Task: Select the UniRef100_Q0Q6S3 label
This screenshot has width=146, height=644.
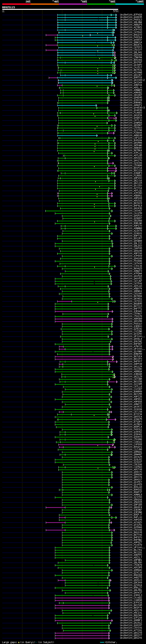Action: click(131, 118)
